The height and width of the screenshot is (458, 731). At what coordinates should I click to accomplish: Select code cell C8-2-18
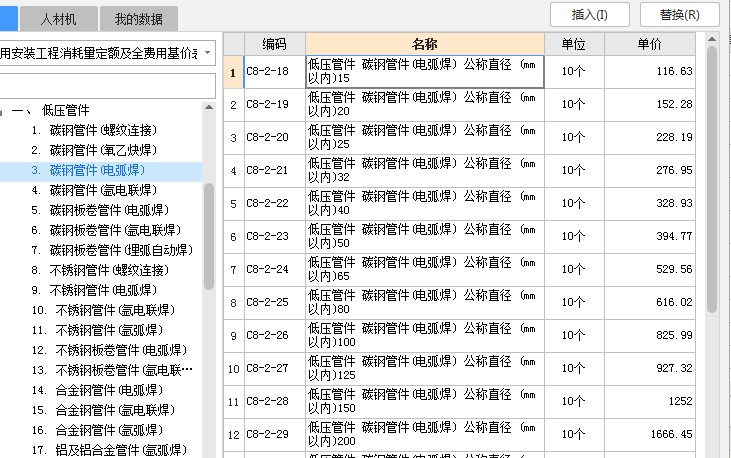[x=275, y=72]
